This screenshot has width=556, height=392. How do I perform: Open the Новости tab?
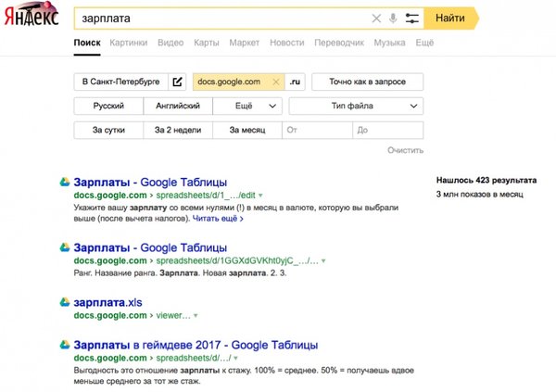pos(286,43)
